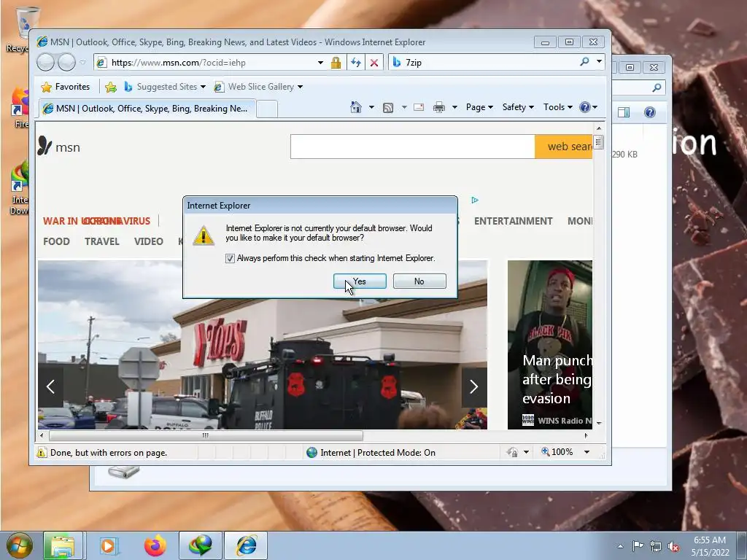Click the Back navigation button

[45, 63]
